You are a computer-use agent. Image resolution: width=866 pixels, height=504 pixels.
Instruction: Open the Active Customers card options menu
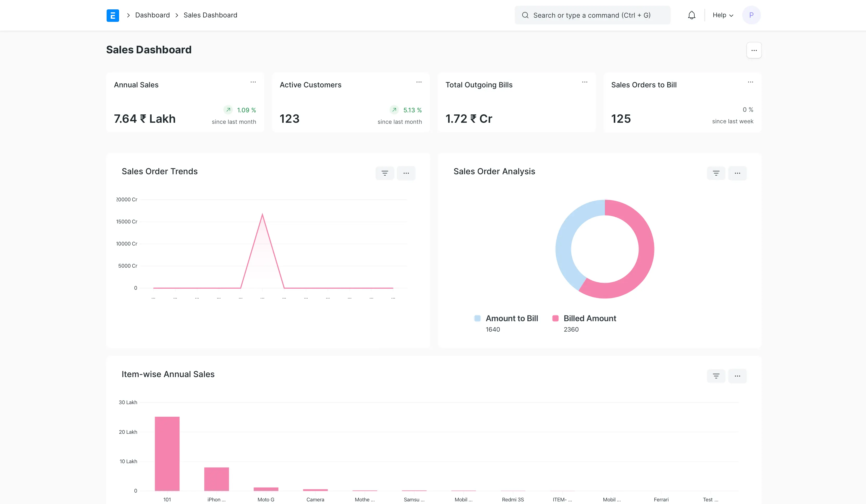[x=419, y=82]
